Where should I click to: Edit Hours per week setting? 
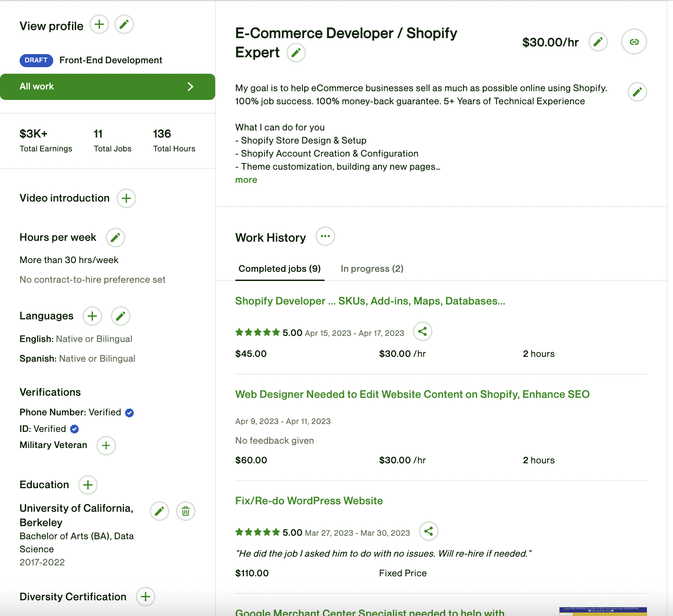coord(115,238)
